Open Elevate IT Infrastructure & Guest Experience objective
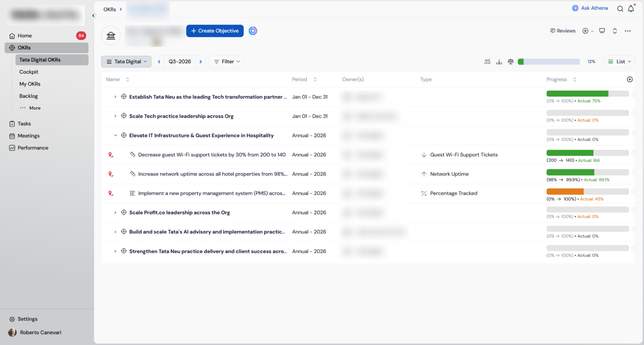The image size is (644, 345). click(x=201, y=135)
